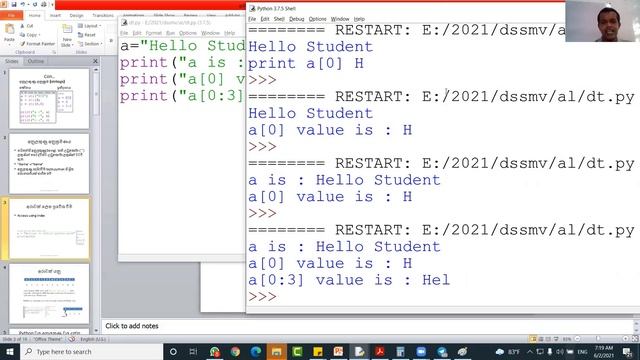640x360 pixels.
Task: Cut the selection with the scissors
Action: tap(27, 26)
